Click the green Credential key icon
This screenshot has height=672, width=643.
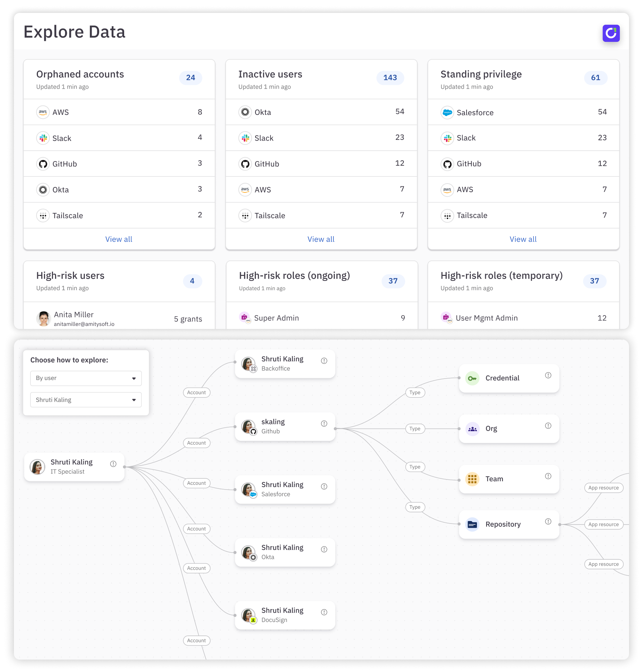tap(472, 378)
